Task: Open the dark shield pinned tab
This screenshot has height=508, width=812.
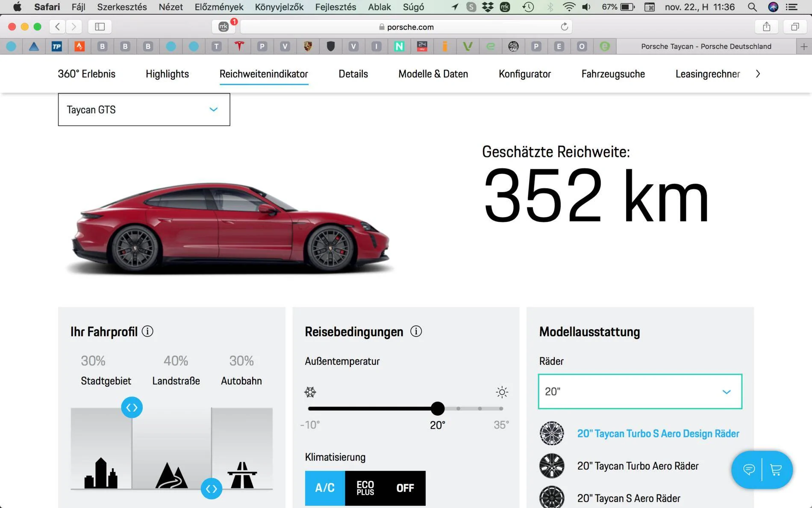Action: [330, 46]
